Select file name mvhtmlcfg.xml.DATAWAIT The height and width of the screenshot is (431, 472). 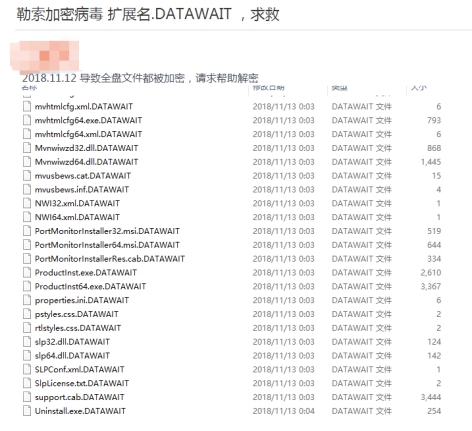84,106
